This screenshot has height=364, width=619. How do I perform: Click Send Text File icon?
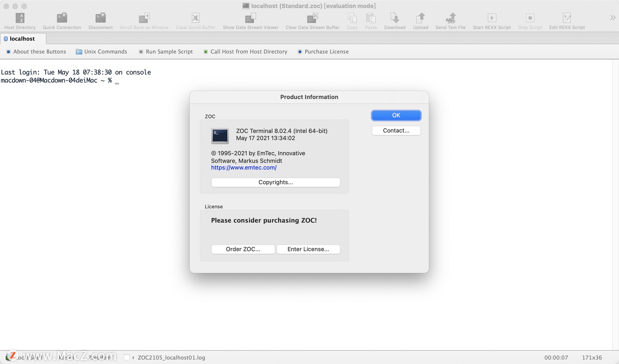pos(450,21)
